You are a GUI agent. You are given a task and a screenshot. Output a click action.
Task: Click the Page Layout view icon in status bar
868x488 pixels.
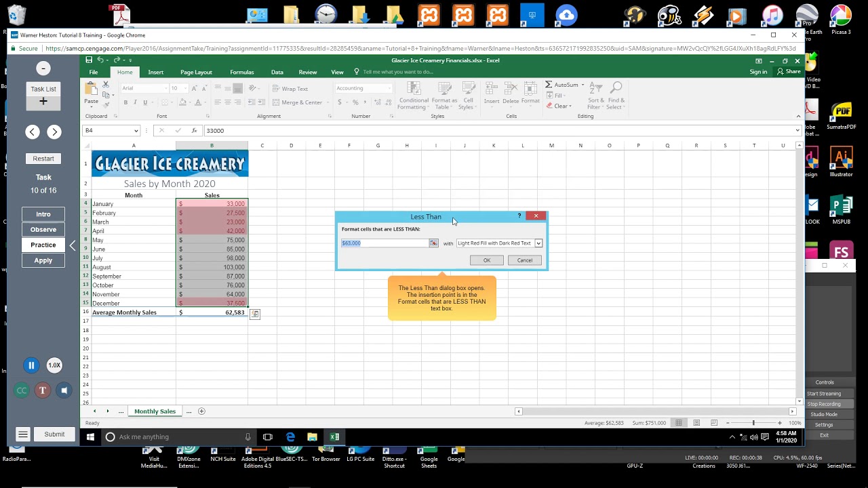(x=696, y=423)
